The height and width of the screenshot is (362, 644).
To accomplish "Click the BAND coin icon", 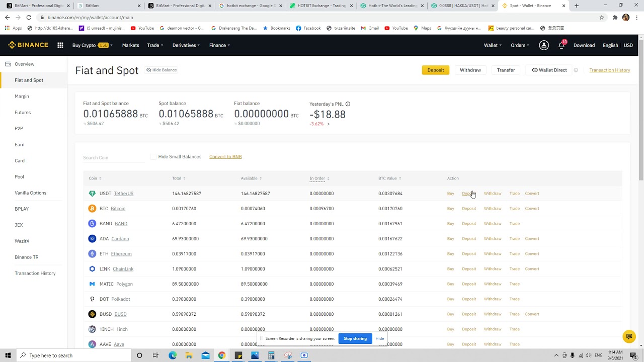I will click(92, 224).
